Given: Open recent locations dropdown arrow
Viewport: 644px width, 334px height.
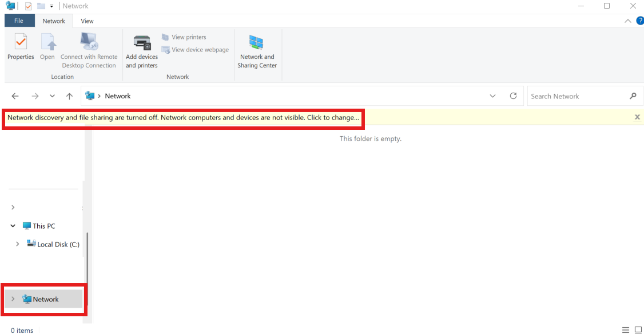Looking at the screenshot, I should coord(52,96).
